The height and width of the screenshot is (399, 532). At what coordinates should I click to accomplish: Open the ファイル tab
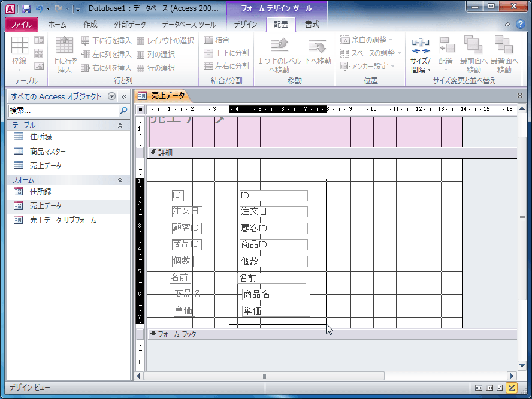22,25
